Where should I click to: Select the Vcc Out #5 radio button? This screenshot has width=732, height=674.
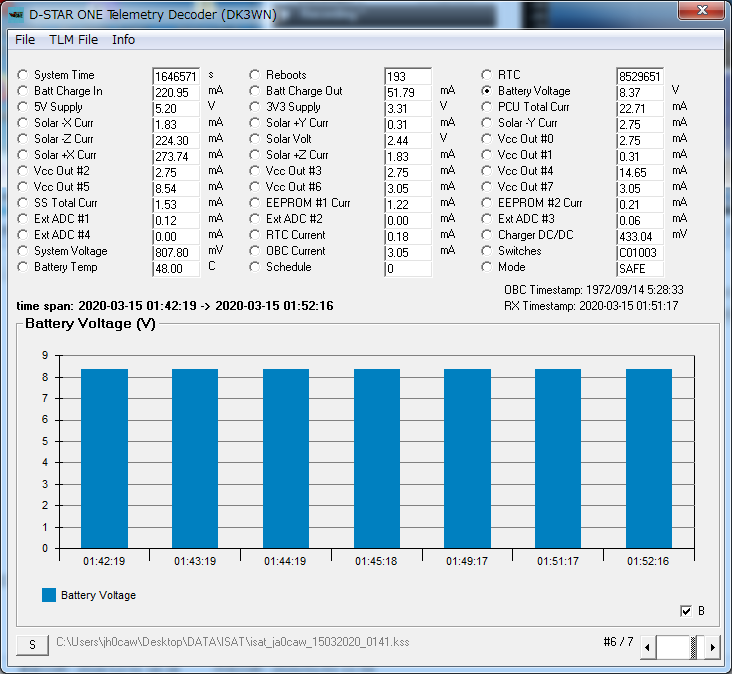22,187
